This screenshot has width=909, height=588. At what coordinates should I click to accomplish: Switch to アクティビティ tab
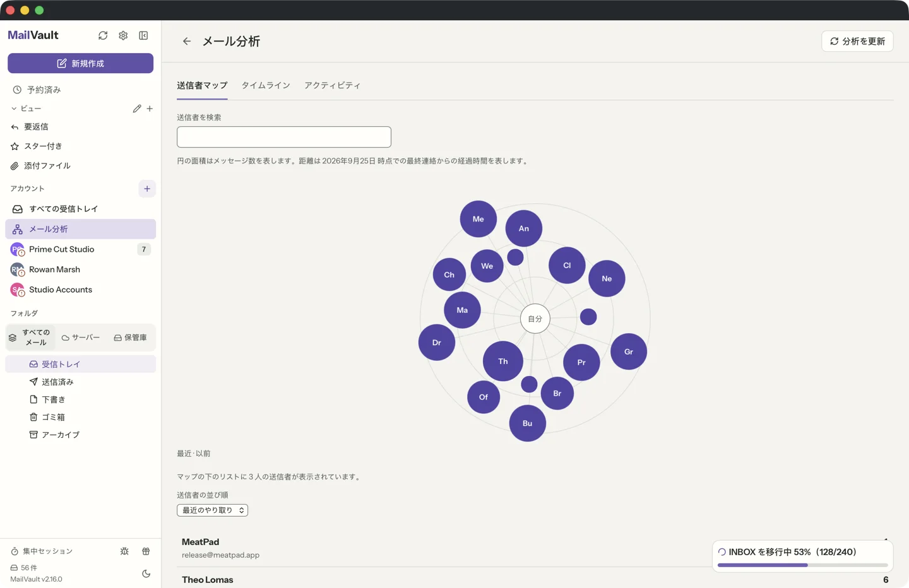[332, 85]
